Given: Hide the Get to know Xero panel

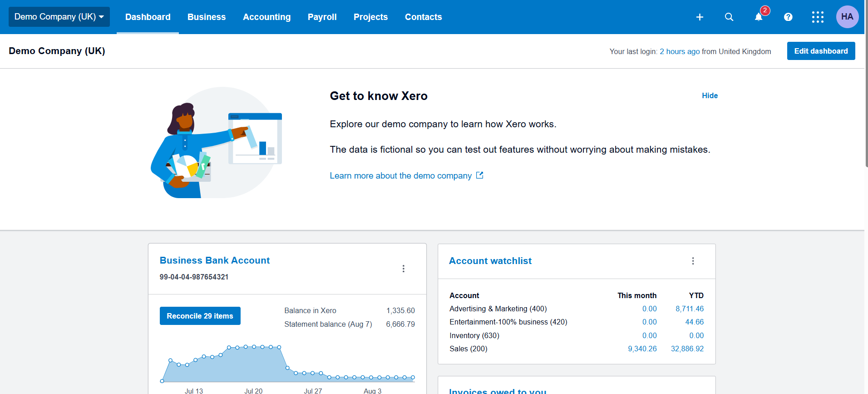Looking at the screenshot, I should point(710,95).
